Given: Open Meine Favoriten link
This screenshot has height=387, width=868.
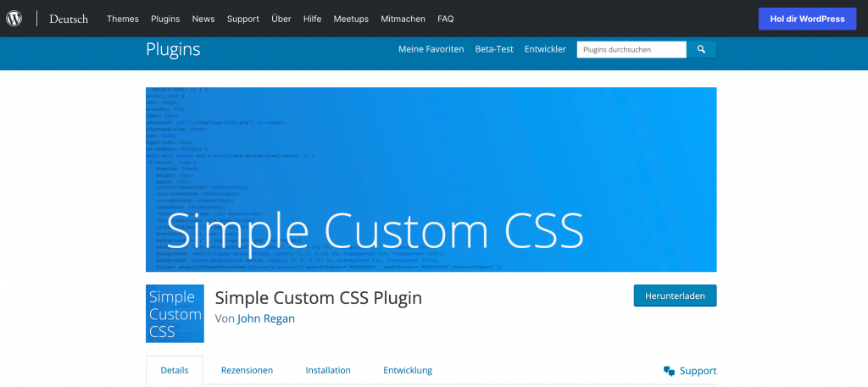Looking at the screenshot, I should pyautogui.click(x=431, y=49).
